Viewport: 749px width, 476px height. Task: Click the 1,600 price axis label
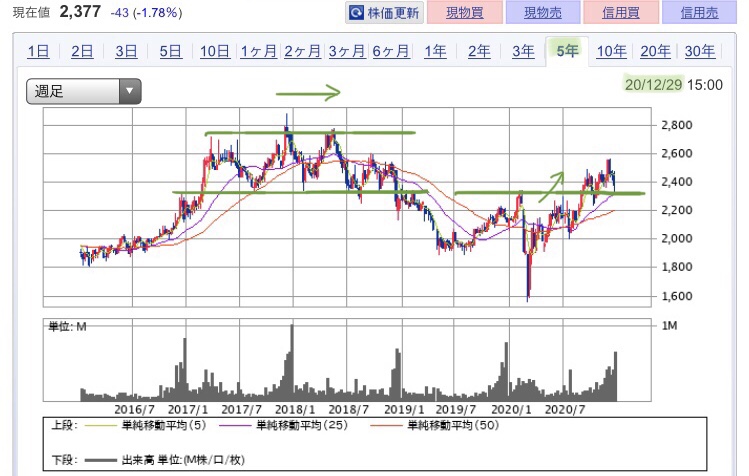pos(676,296)
